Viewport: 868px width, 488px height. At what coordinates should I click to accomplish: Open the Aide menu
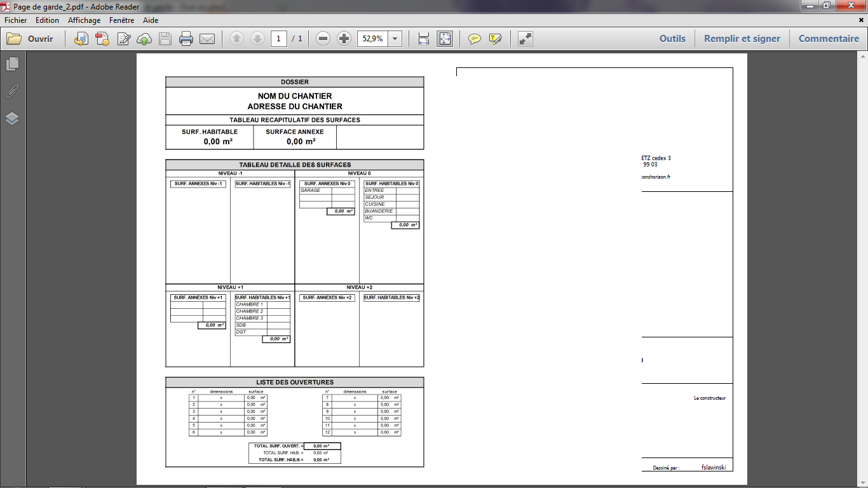coord(151,20)
